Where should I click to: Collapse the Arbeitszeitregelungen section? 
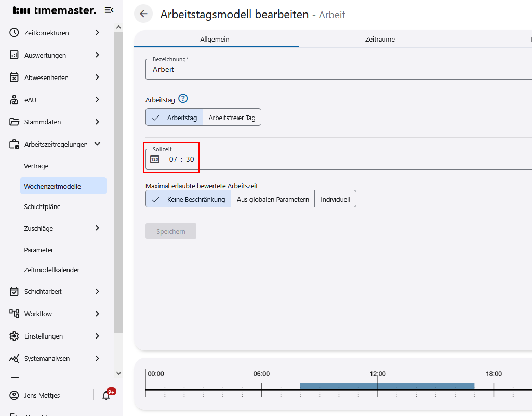(x=97, y=144)
